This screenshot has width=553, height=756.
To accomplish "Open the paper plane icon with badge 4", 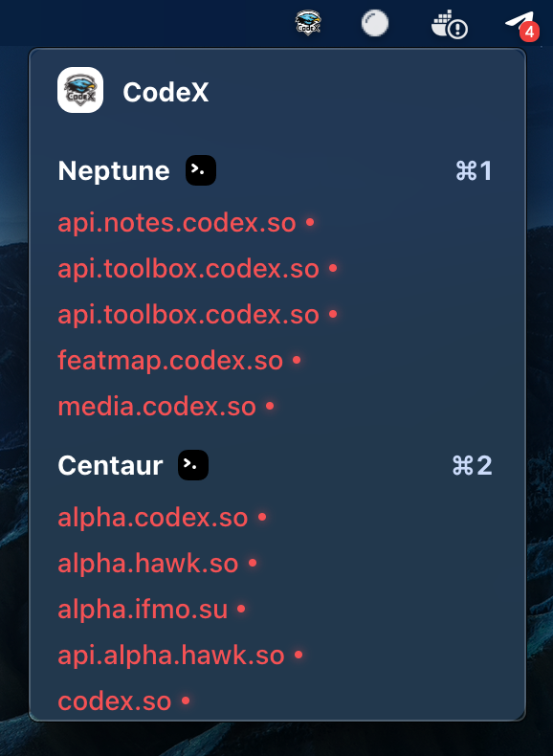I will [521, 26].
